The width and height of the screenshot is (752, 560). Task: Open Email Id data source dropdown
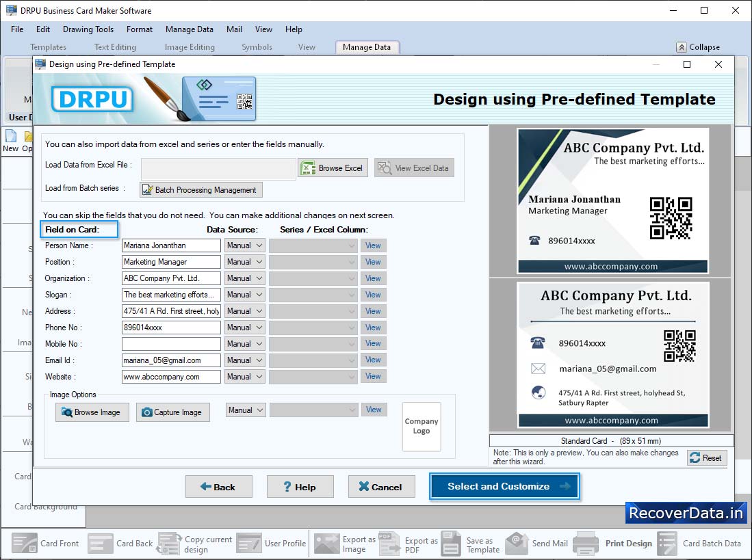click(244, 360)
